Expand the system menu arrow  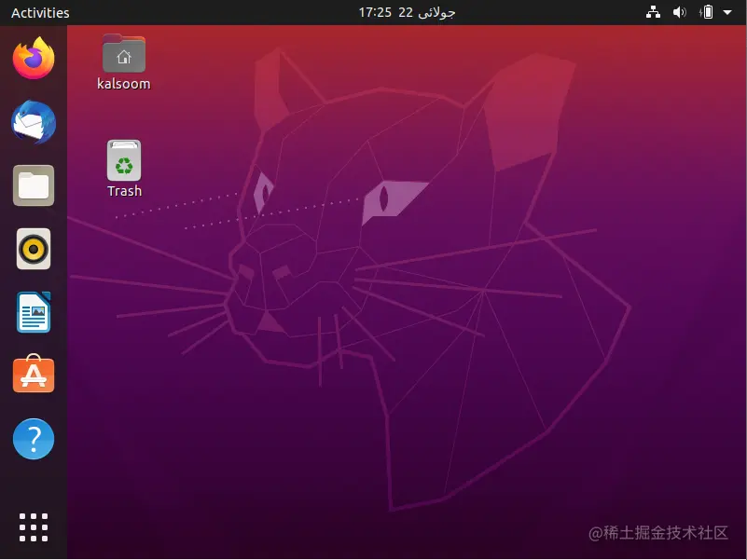[727, 12]
